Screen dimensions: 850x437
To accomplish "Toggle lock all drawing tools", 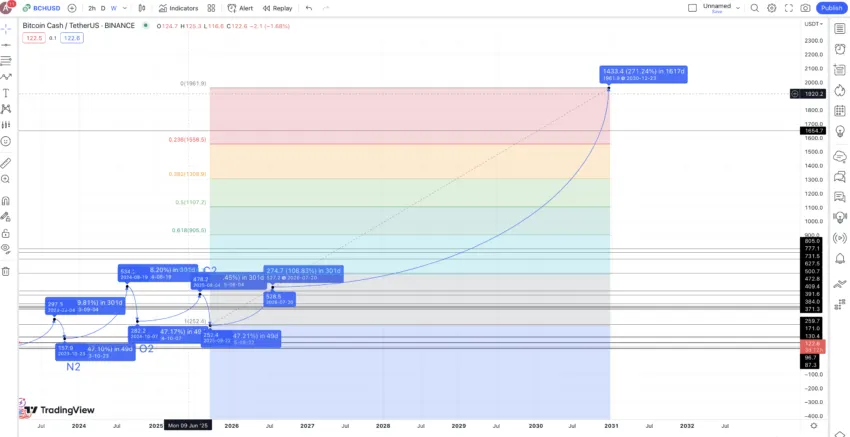I will (x=6, y=216).
